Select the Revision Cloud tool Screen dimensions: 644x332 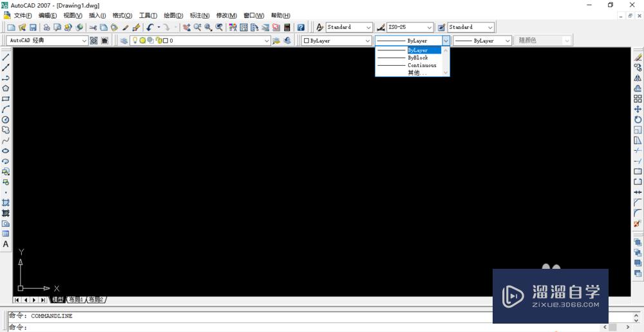tap(6, 130)
